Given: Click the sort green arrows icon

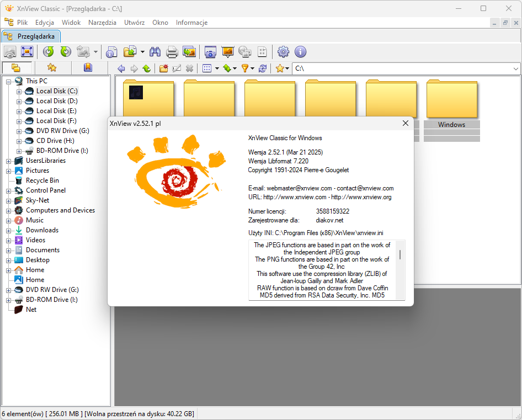Looking at the screenshot, I should [227, 68].
